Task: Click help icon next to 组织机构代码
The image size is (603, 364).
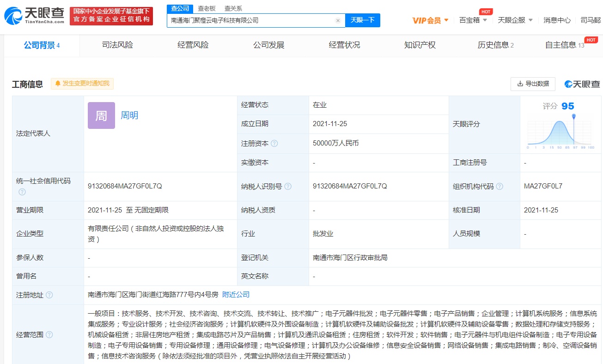Action: click(x=499, y=187)
